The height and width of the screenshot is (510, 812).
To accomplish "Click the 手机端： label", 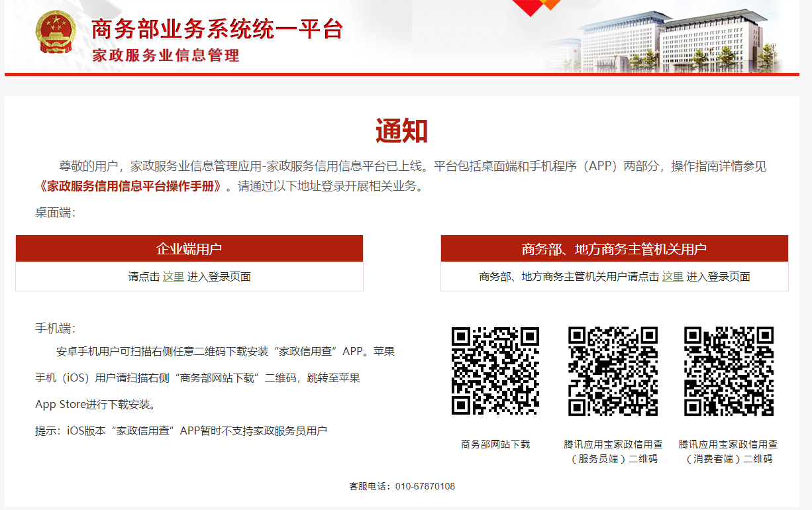I will click(x=56, y=329).
